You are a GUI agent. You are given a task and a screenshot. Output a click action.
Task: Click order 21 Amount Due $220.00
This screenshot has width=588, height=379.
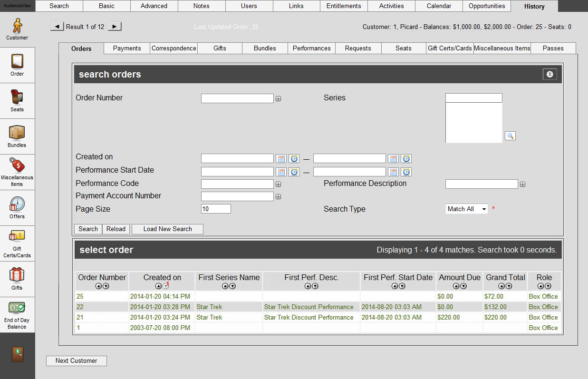click(x=449, y=317)
